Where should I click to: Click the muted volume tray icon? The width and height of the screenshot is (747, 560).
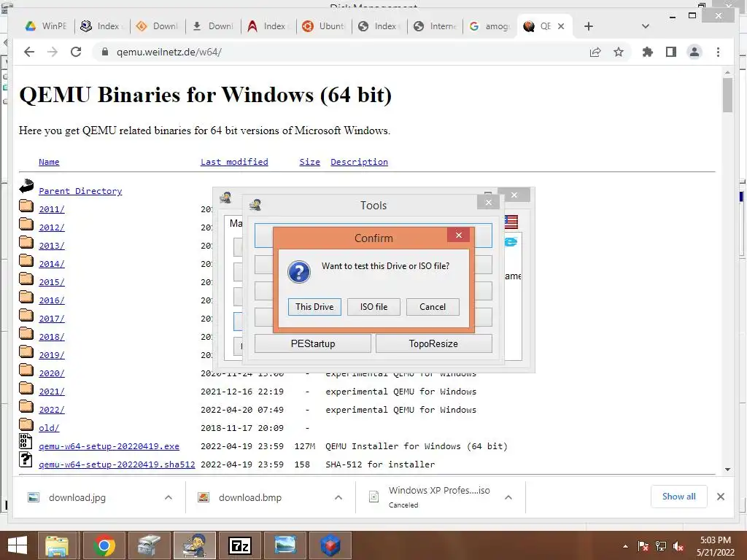pos(678,546)
